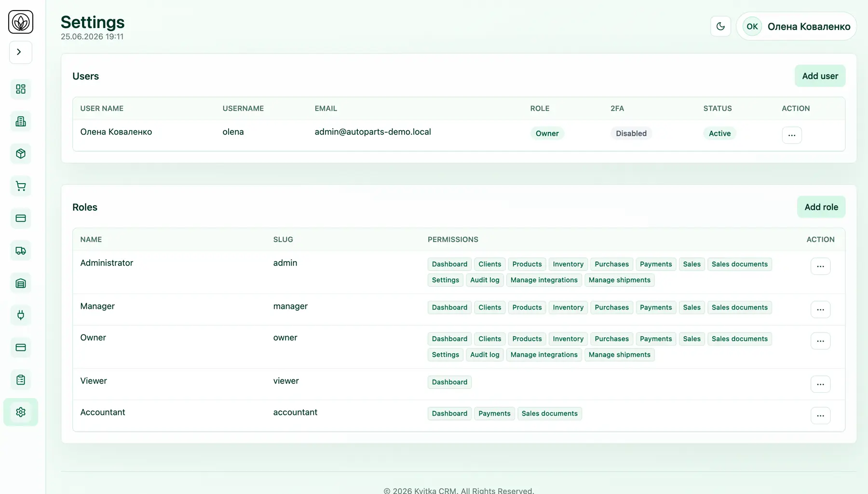The image size is (868, 494).
Task: Click Products permission tag in Manager row
Action: (527, 307)
